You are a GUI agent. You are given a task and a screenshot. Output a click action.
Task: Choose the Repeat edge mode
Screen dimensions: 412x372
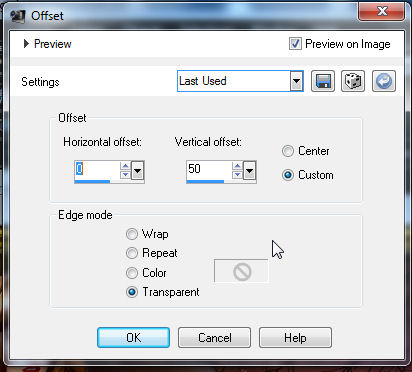pyautogui.click(x=132, y=253)
